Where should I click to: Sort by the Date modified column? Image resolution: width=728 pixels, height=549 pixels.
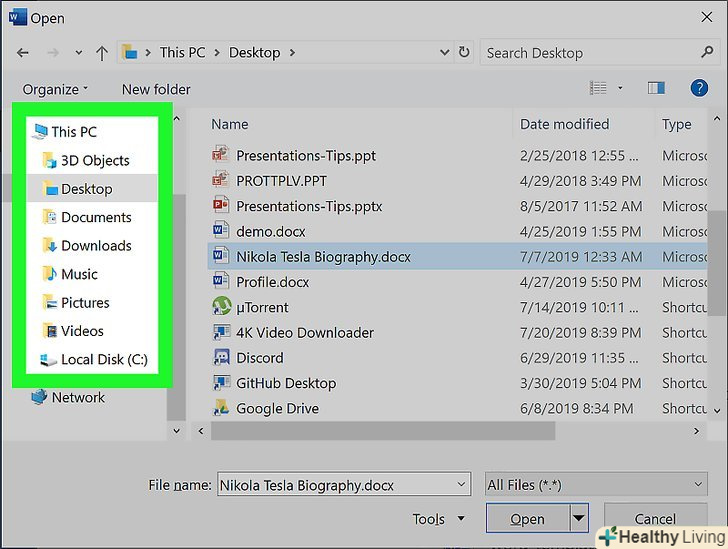coord(565,124)
